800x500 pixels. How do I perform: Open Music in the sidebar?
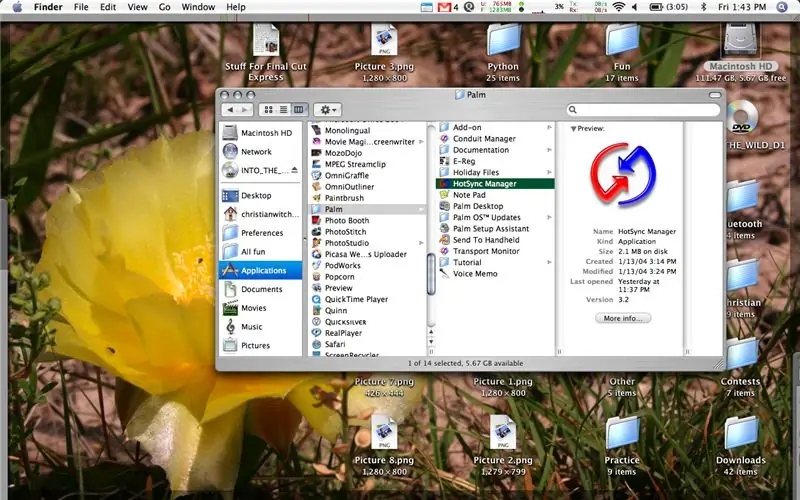pos(252,327)
